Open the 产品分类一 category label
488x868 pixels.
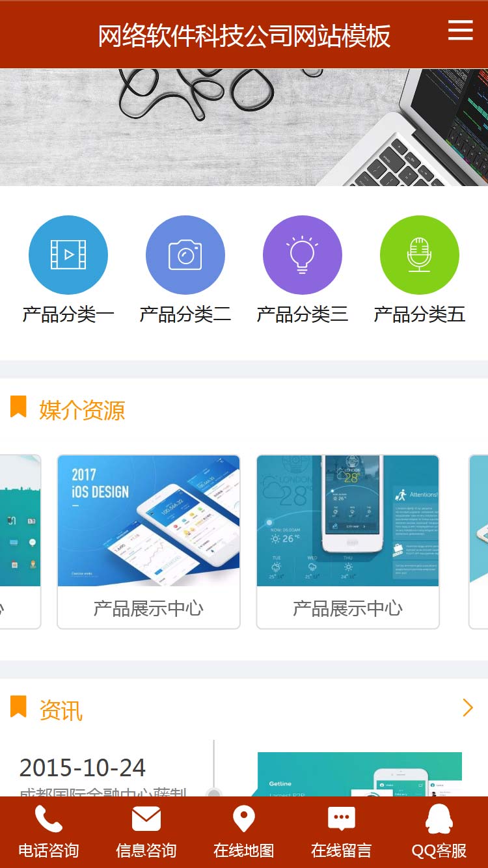(x=68, y=314)
